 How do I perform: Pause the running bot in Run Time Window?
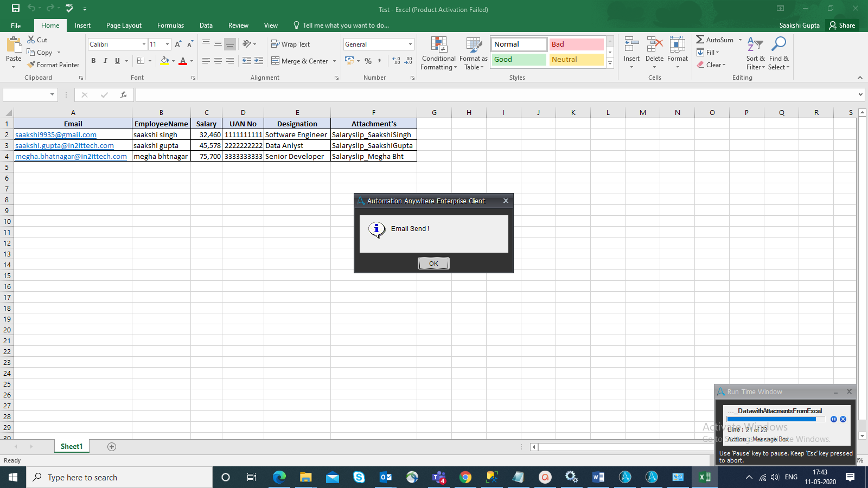coord(834,419)
